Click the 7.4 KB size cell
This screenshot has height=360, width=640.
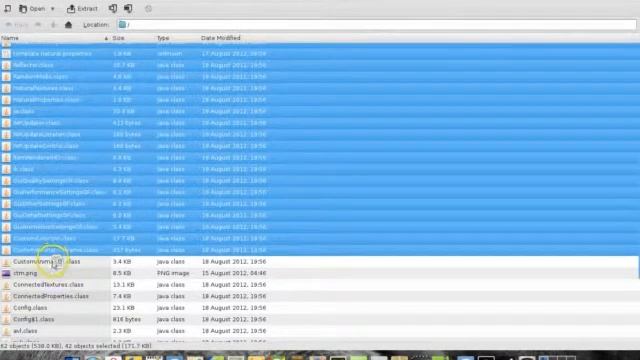122,296
